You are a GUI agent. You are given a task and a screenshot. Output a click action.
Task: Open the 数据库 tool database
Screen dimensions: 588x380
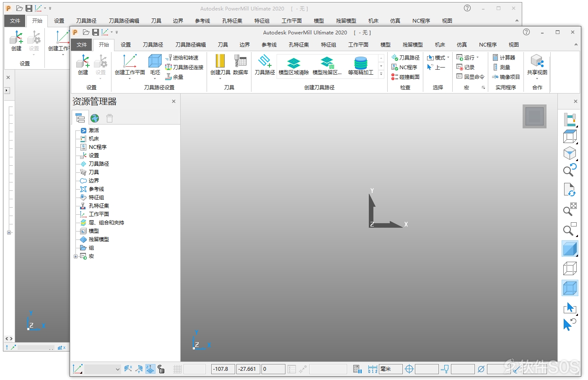pos(241,65)
